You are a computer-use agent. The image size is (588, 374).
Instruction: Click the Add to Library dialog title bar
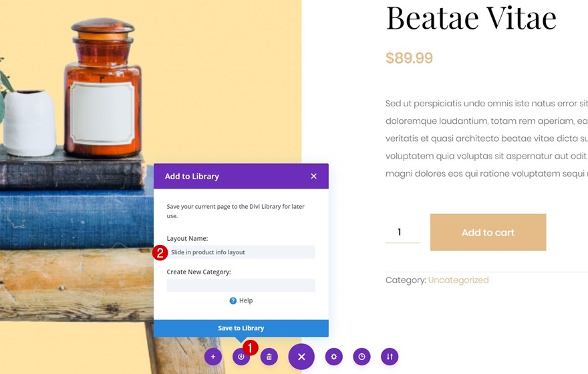click(x=227, y=177)
